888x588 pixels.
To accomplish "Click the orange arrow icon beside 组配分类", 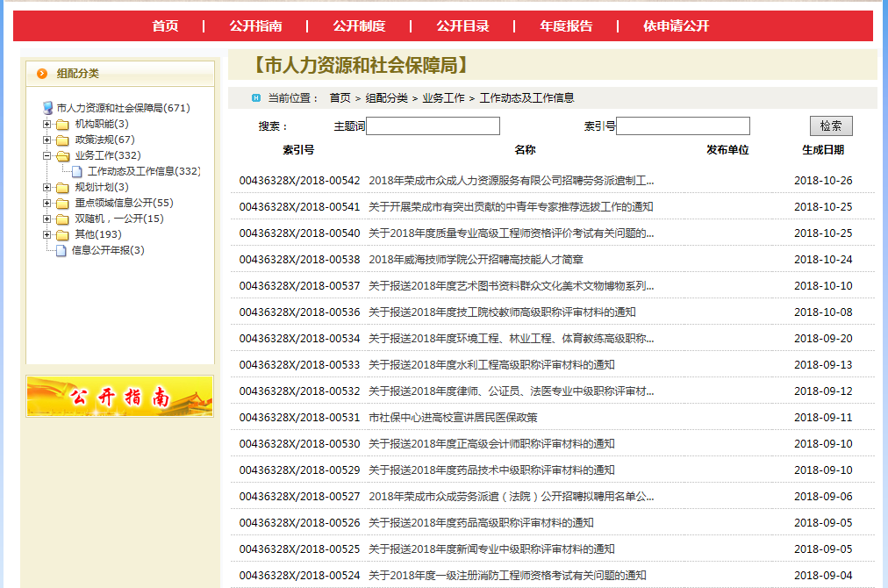I will click(x=42, y=74).
